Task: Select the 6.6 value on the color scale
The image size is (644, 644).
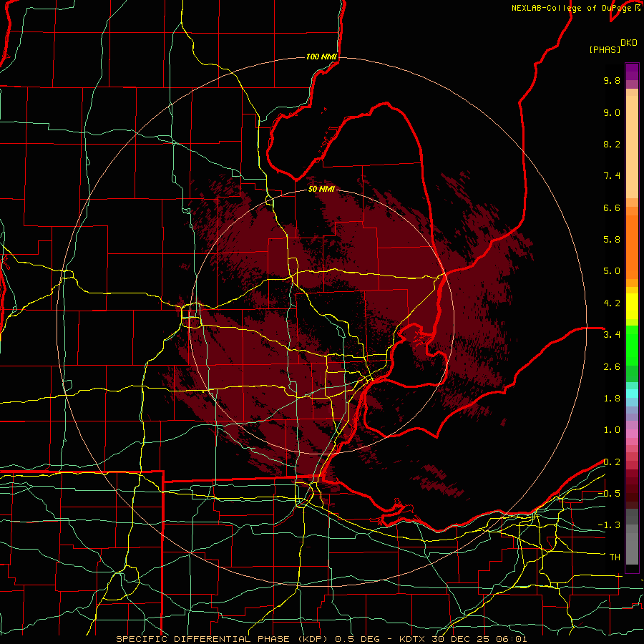Action: click(612, 208)
